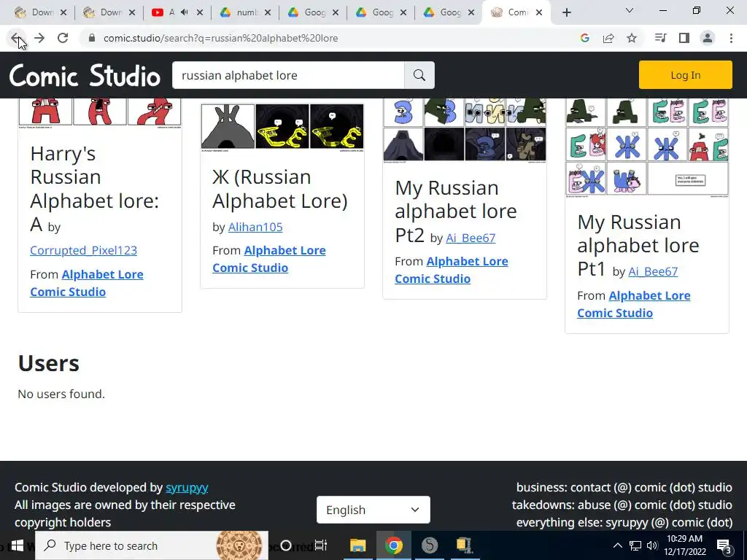Open the Alihan105 author link
The height and width of the screenshot is (560, 747).
(255, 227)
